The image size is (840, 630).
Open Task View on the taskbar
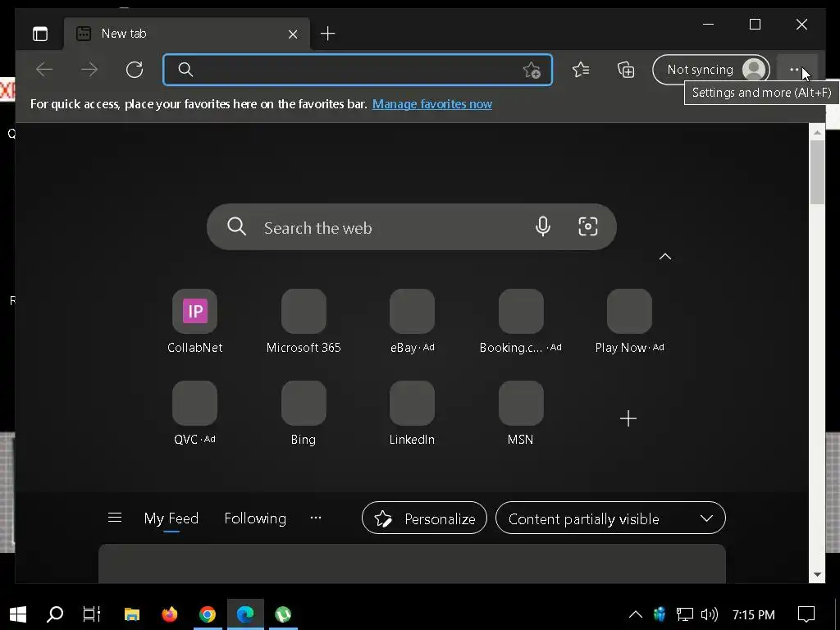pos(92,614)
